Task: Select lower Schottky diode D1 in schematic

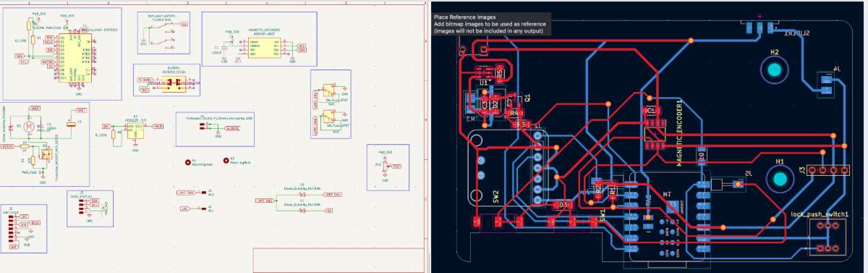Action: (x=303, y=211)
